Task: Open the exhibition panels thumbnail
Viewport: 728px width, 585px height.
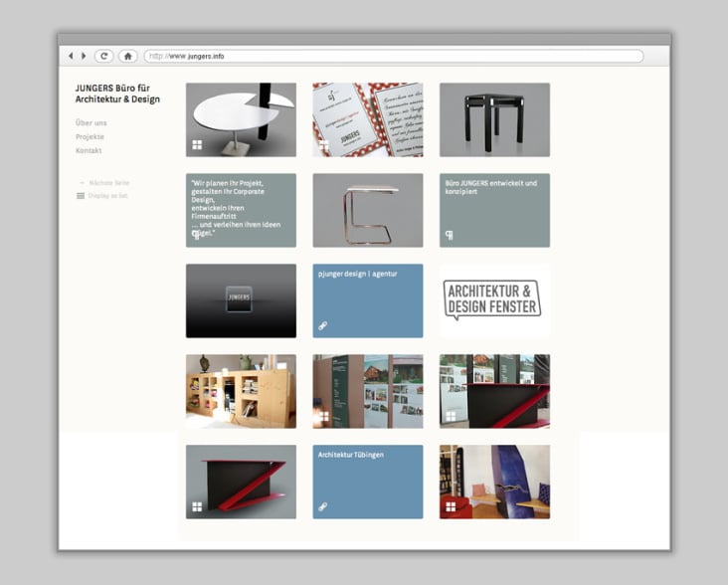Action: pos(368,391)
